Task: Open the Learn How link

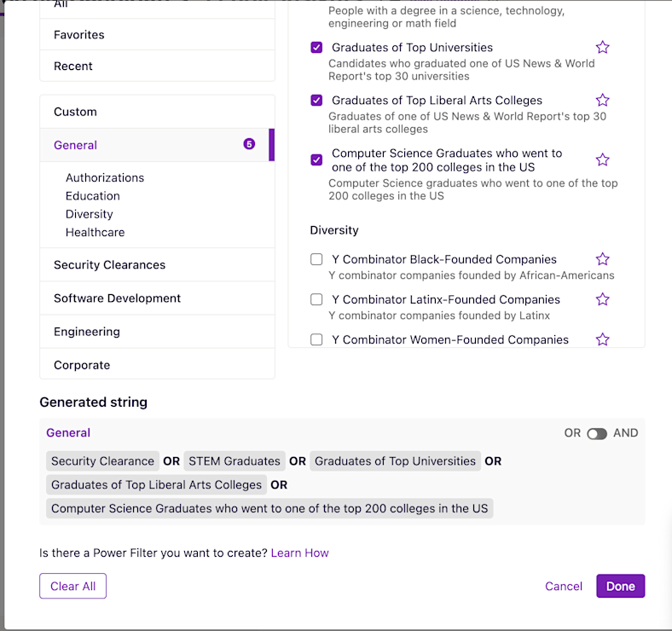Action: coord(299,553)
